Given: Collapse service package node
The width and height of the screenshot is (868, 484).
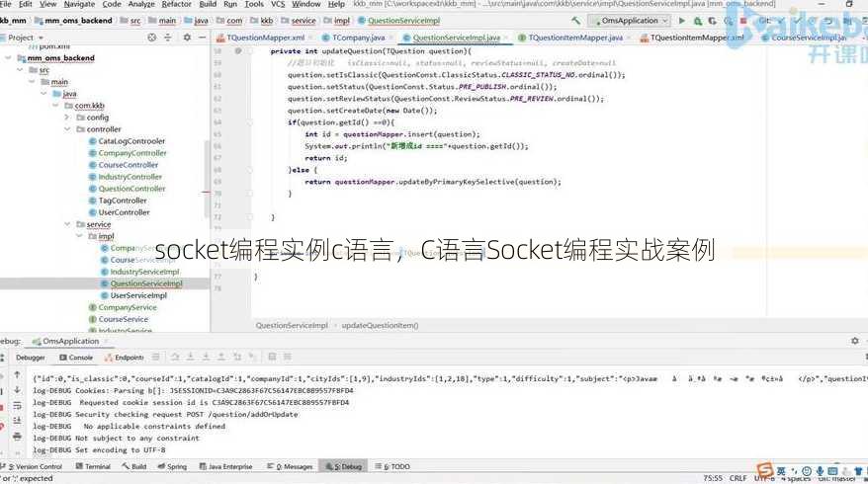Looking at the screenshot, I should pyautogui.click(x=67, y=224).
